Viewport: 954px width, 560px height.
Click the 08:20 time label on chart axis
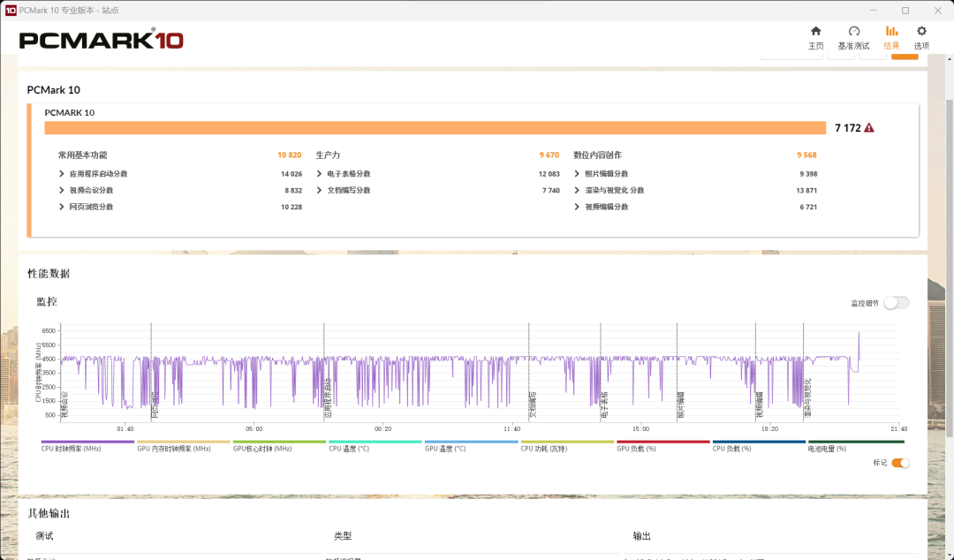coord(383,429)
